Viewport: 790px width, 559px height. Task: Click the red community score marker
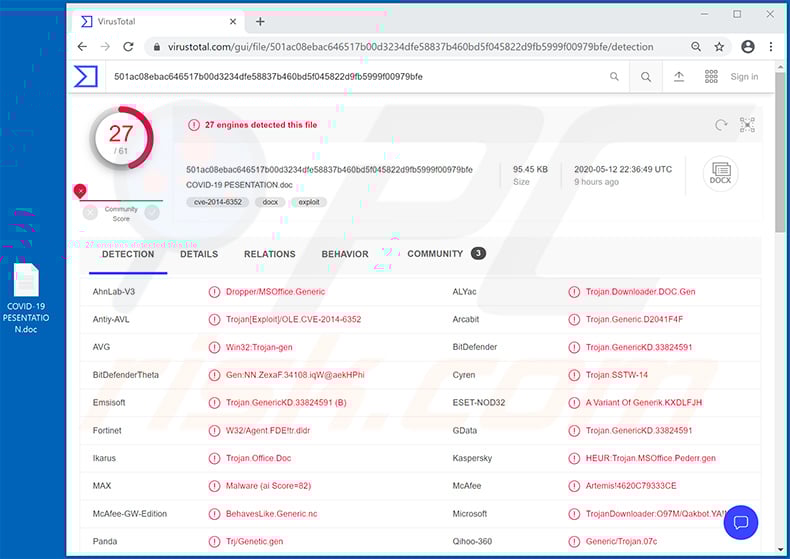coord(80,191)
